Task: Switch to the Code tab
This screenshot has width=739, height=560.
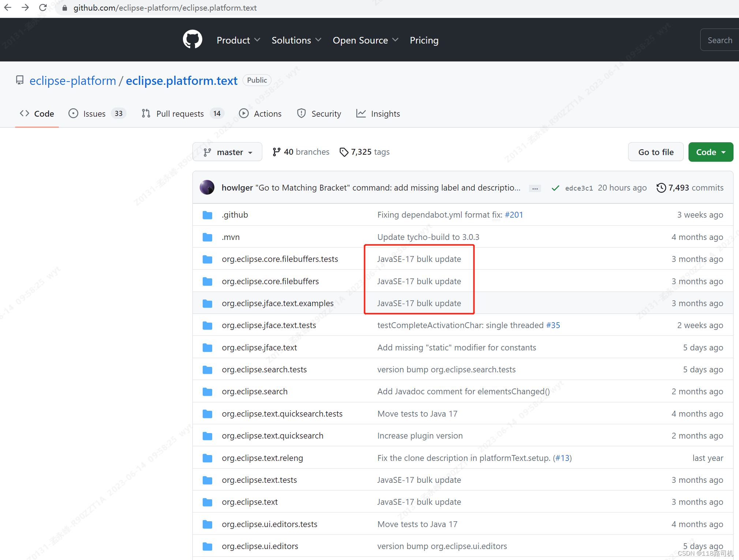Action: pyautogui.click(x=37, y=114)
